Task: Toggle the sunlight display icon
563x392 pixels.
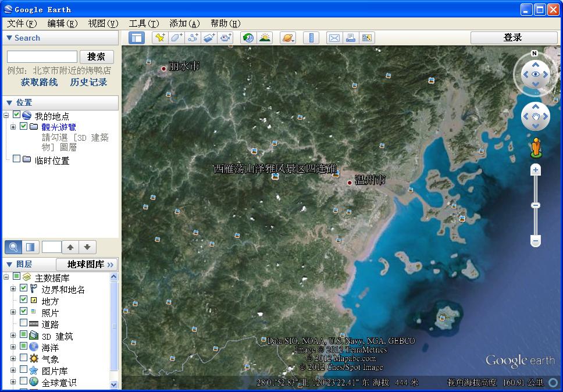Action: (265, 38)
